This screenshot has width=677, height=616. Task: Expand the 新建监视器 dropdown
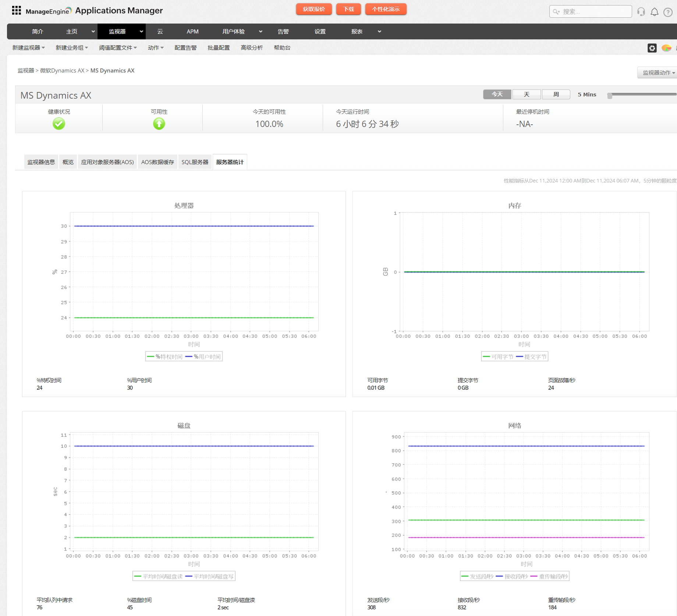pyautogui.click(x=29, y=48)
